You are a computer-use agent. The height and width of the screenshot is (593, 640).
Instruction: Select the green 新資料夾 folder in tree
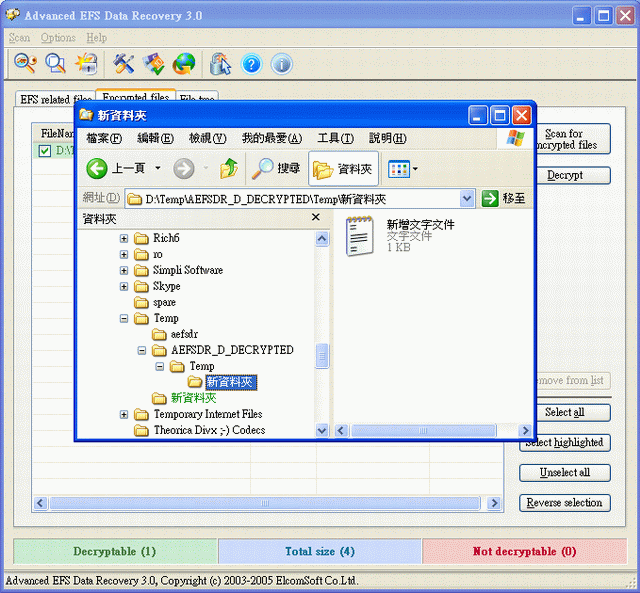(193, 398)
